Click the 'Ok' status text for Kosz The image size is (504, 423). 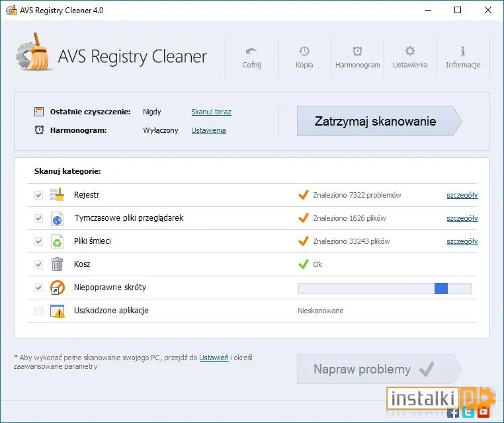tap(317, 264)
